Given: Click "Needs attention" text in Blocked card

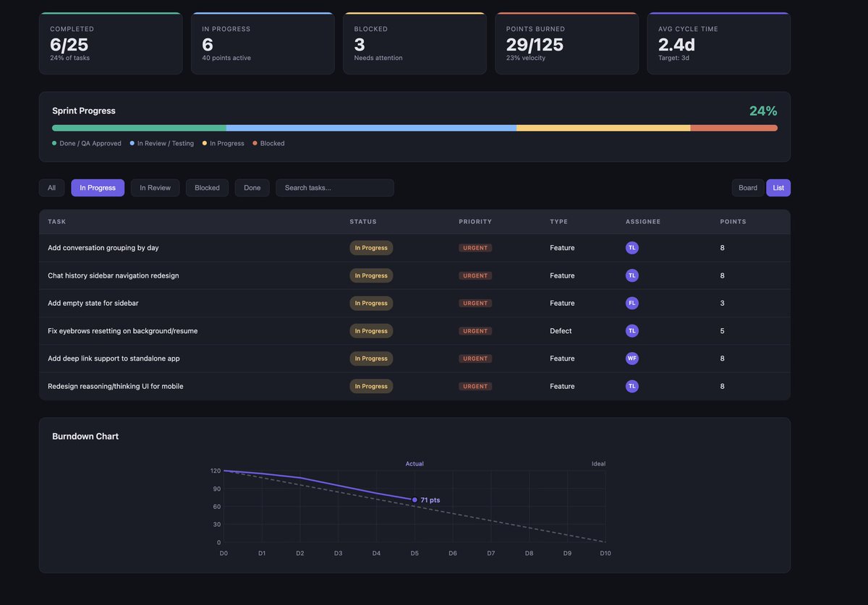Looking at the screenshot, I should (378, 58).
